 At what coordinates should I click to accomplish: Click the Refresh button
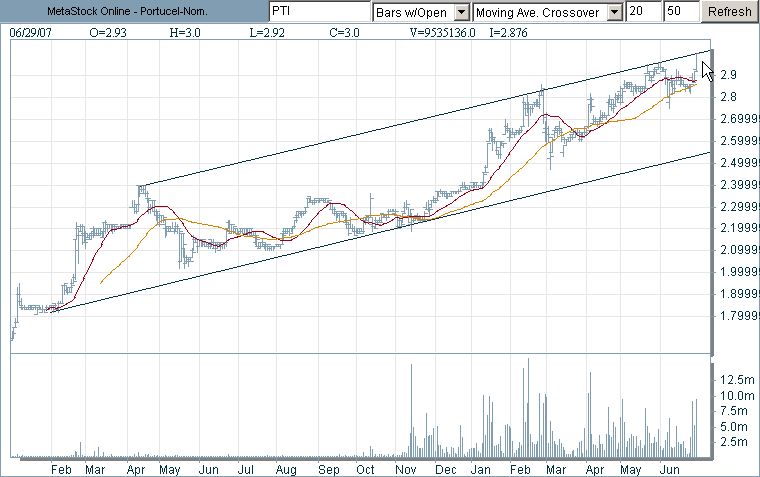(x=728, y=12)
